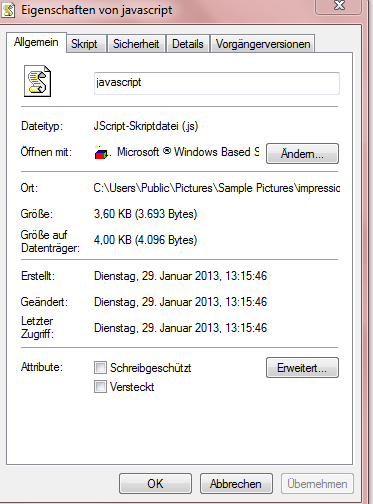
Task: Select the Details tab
Action: click(188, 44)
